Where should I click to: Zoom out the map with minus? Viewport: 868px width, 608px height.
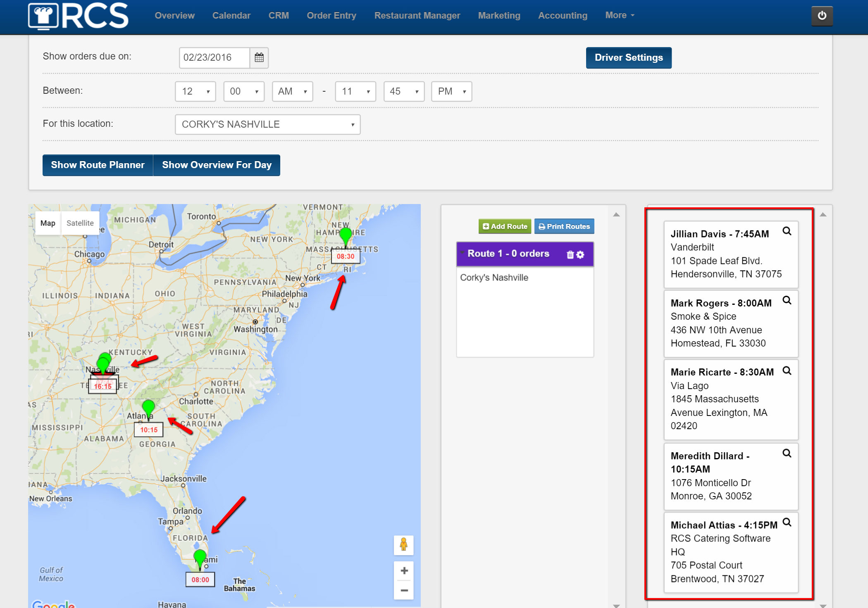coord(404,590)
